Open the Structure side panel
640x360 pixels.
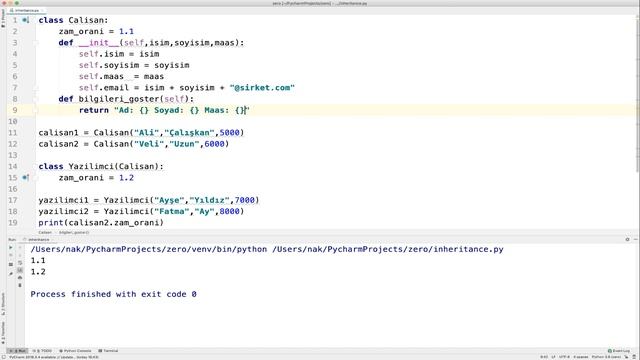3,304
